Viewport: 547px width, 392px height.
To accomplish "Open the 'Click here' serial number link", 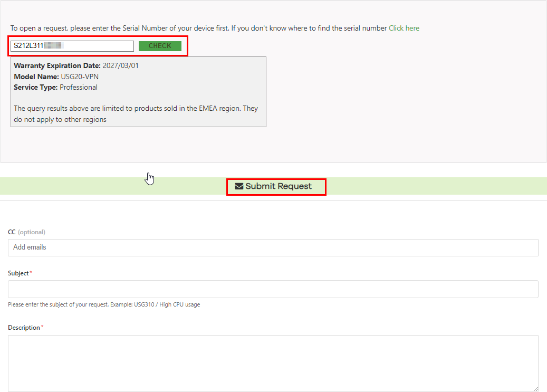I will (404, 28).
